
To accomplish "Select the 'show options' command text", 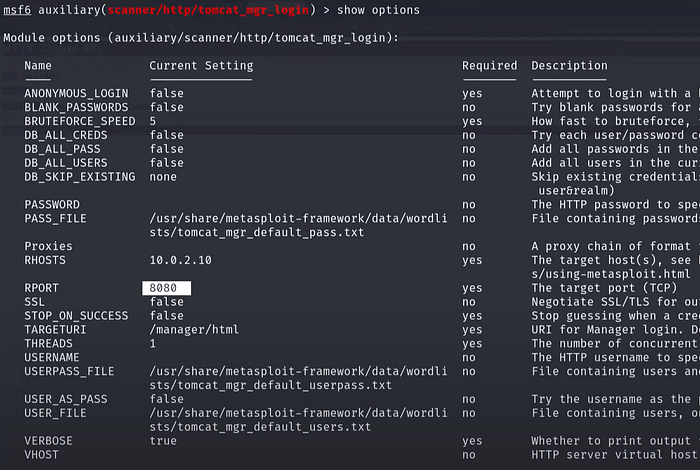I will click(x=378, y=10).
